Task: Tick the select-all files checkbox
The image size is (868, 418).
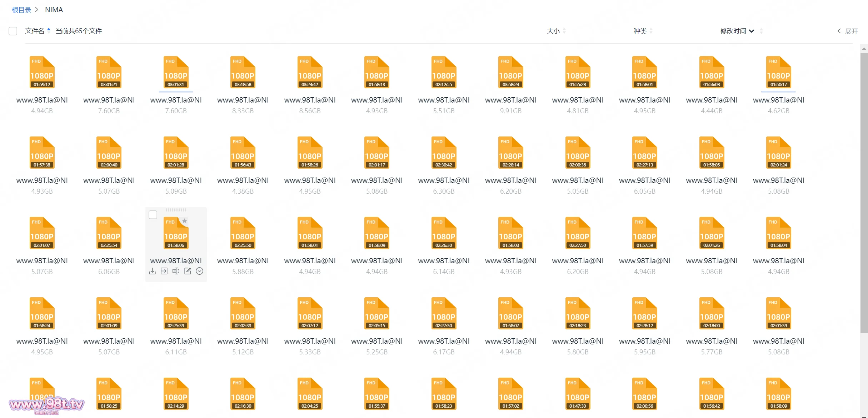Action: (13, 31)
